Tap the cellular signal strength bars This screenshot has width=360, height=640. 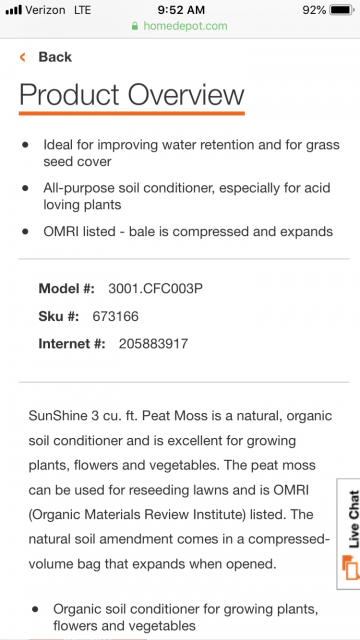tap(13, 10)
